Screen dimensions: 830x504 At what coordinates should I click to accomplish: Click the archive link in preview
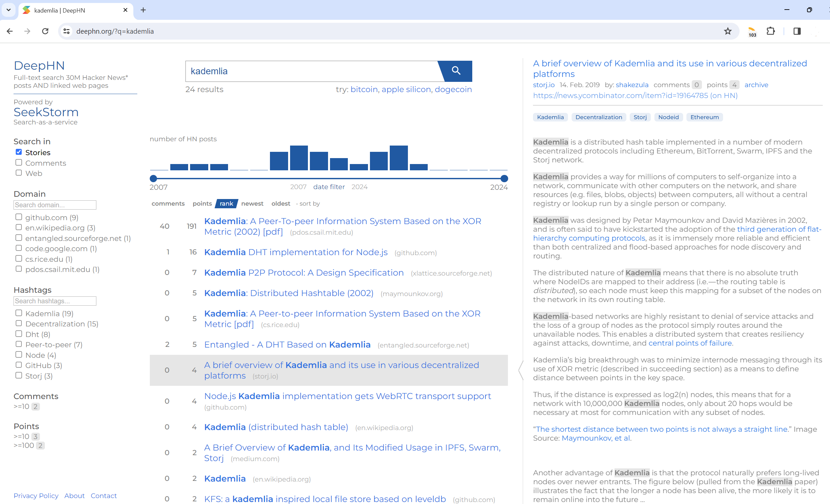756,85
